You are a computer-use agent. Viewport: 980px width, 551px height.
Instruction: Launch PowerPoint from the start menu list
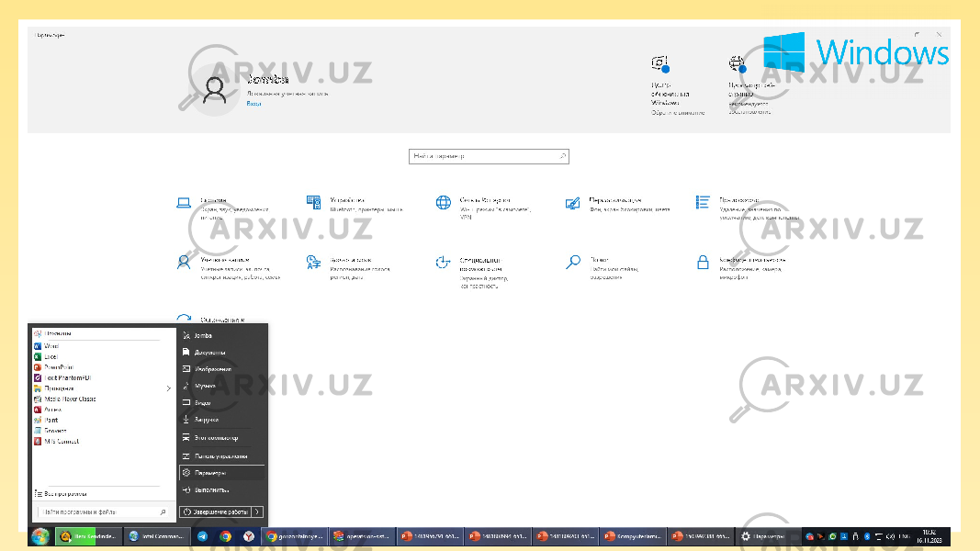[54, 367]
